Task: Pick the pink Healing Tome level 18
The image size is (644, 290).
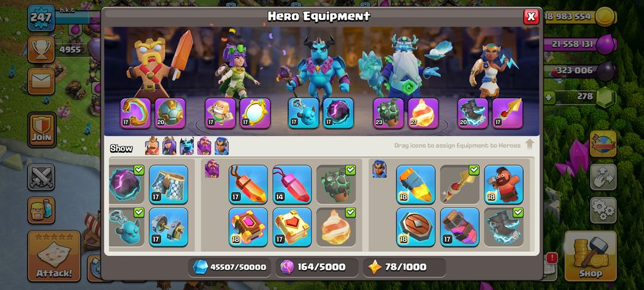Action: point(248,227)
